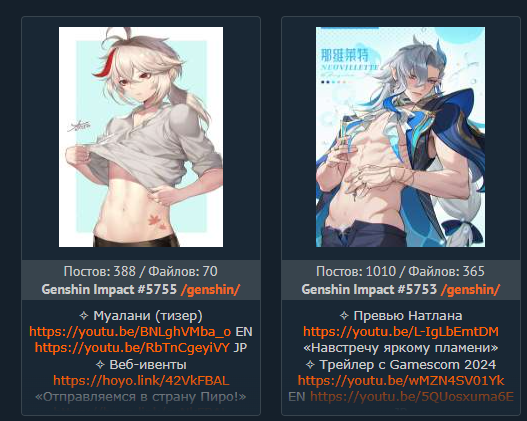Click the 'Трейлер с Gamescom 2024' text

pyautogui.click(x=408, y=365)
